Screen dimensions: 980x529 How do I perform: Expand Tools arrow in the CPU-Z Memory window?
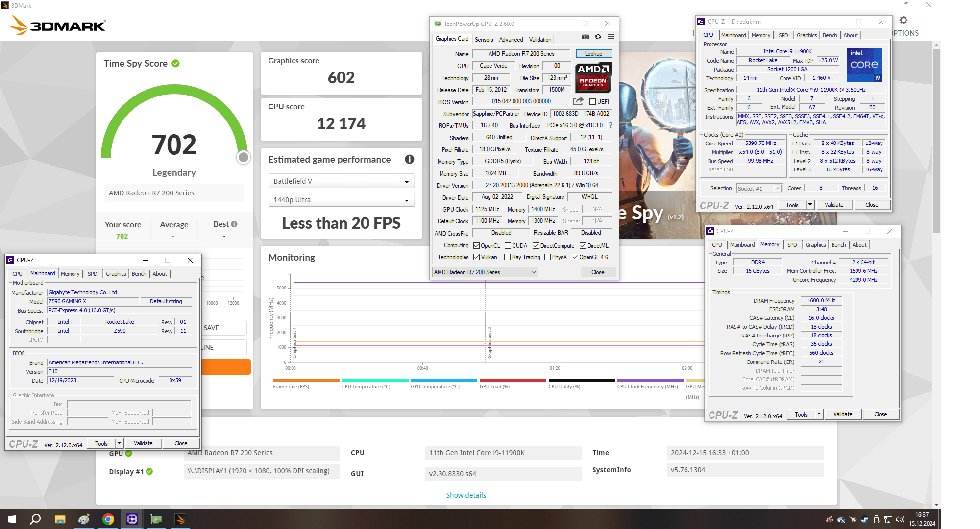tap(819, 414)
